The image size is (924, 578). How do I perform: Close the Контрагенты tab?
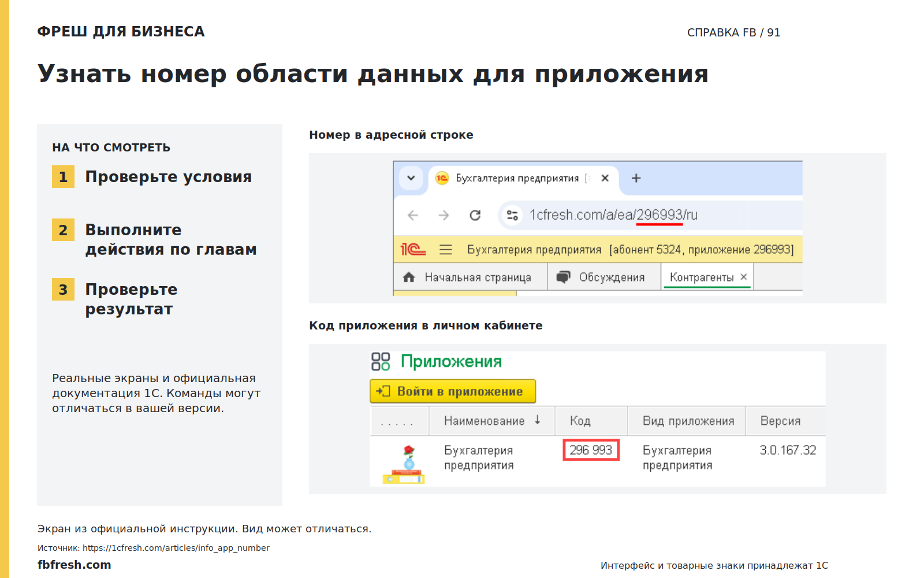744,277
